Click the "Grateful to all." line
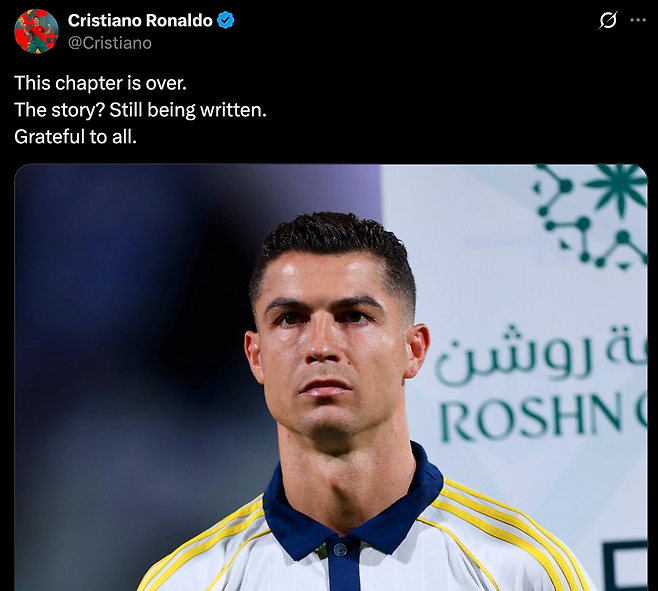The height and width of the screenshot is (591, 658). (76, 137)
